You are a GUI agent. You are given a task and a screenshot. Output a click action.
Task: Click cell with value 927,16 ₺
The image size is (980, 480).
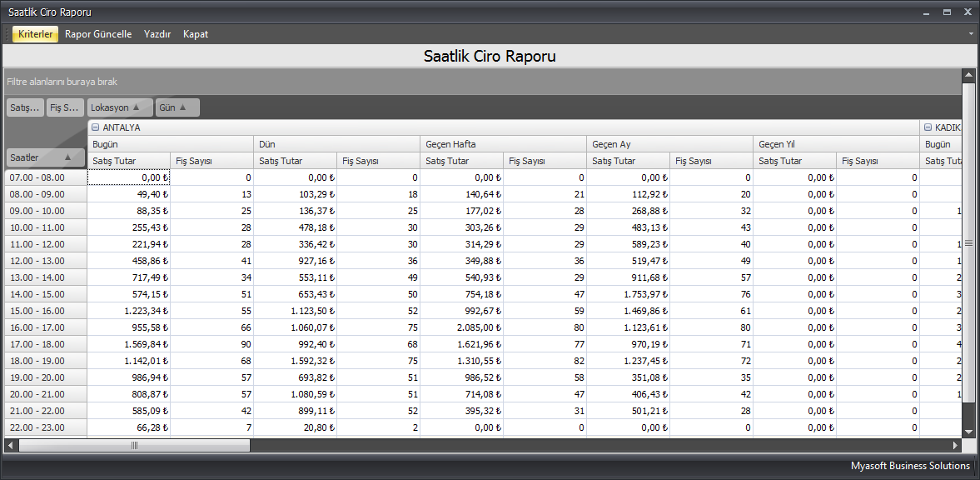[x=295, y=261]
